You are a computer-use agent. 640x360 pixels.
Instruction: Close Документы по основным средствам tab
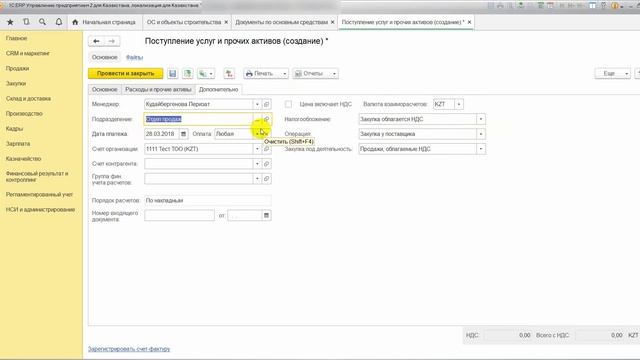333,22
